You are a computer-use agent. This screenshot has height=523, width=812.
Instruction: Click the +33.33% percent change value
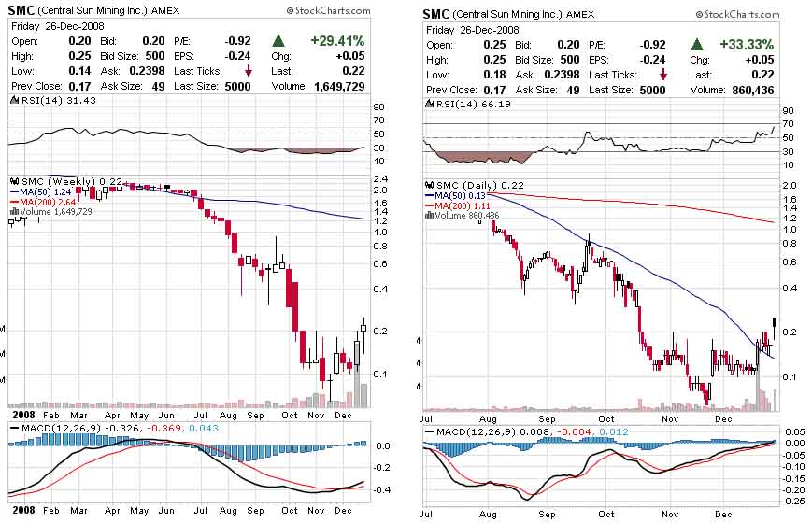point(747,45)
